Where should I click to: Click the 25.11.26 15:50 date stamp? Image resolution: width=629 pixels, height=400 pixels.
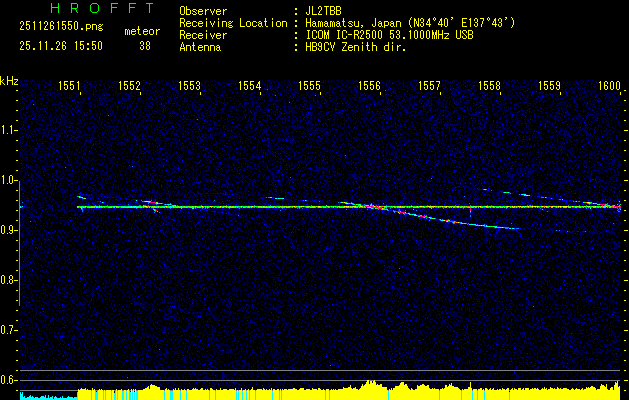[x=54, y=46]
